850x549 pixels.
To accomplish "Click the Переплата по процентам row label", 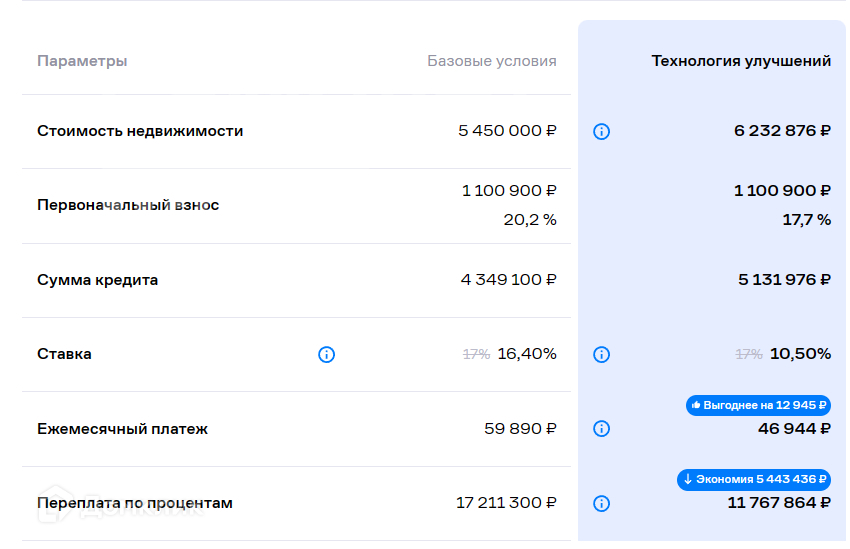I will pyautogui.click(x=135, y=503).
